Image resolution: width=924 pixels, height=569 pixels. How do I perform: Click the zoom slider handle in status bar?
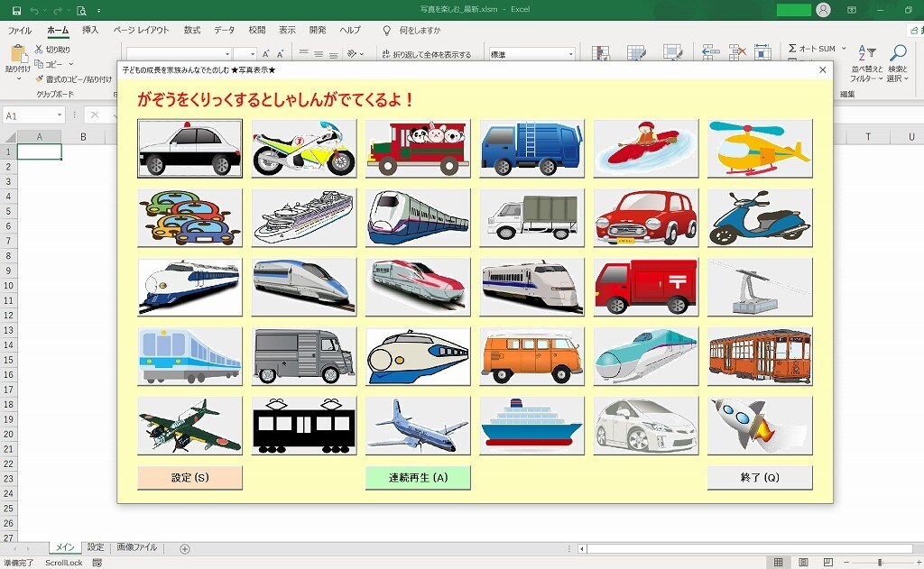(880, 563)
